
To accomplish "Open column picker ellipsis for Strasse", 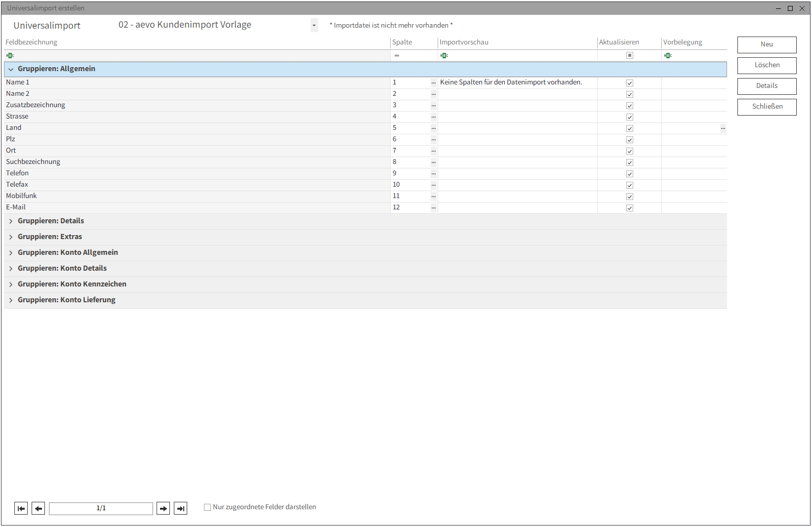I will click(x=434, y=117).
